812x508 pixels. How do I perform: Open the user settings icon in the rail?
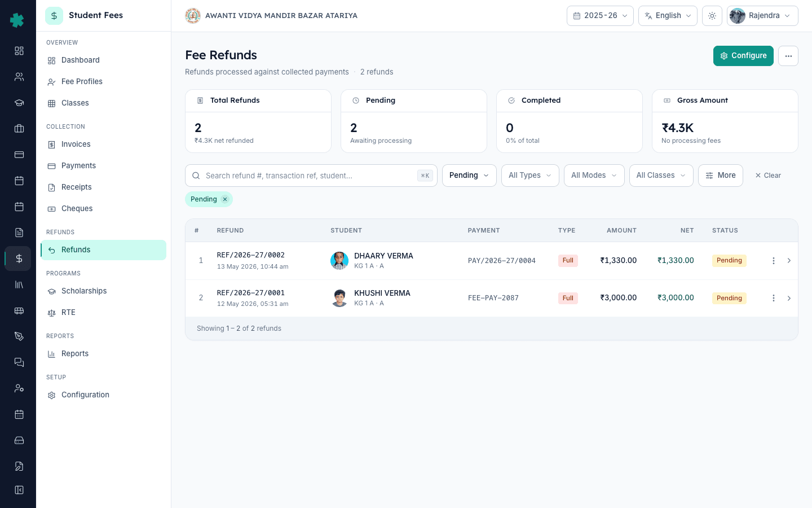(19, 388)
